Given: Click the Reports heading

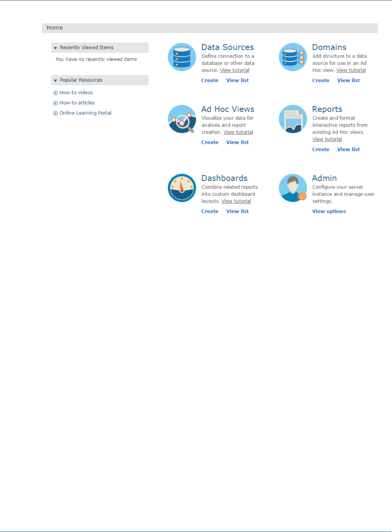Looking at the screenshot, I should coord(327,109).
